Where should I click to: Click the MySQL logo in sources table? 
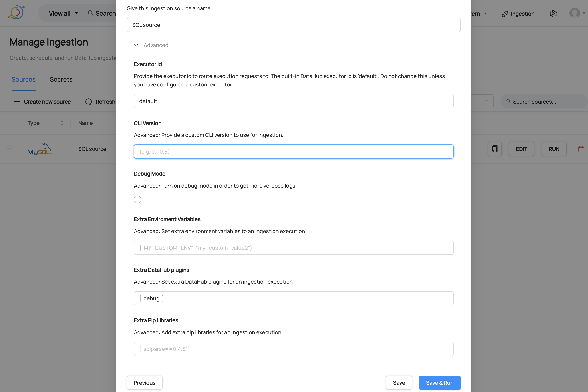(x=39, y=149)
